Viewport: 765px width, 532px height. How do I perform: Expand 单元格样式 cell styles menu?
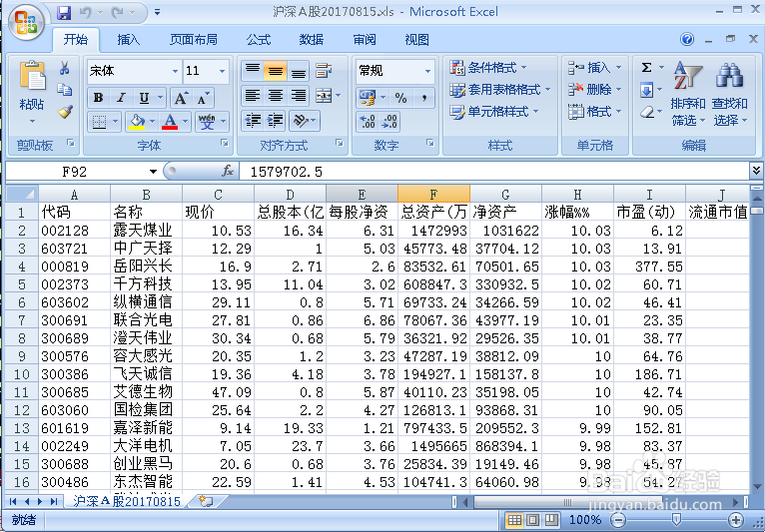click(x=493, y=112)
